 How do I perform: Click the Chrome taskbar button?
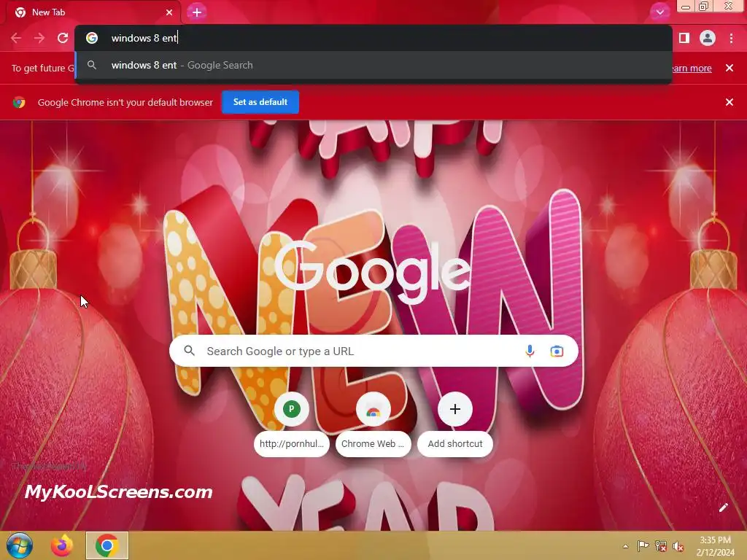pos(107,545)
